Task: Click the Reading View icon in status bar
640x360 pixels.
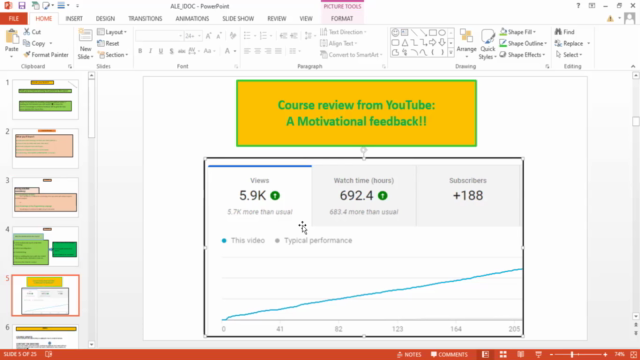Action: (520, 354)
